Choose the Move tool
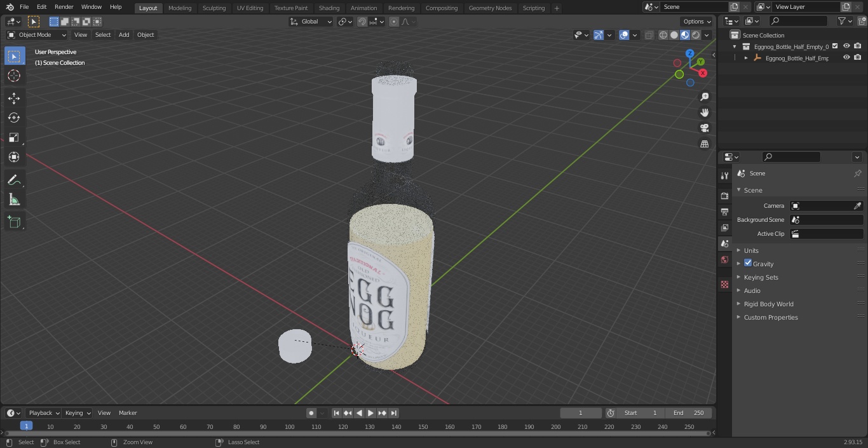The height and width of the screenshot is (448, 868). 14,98
